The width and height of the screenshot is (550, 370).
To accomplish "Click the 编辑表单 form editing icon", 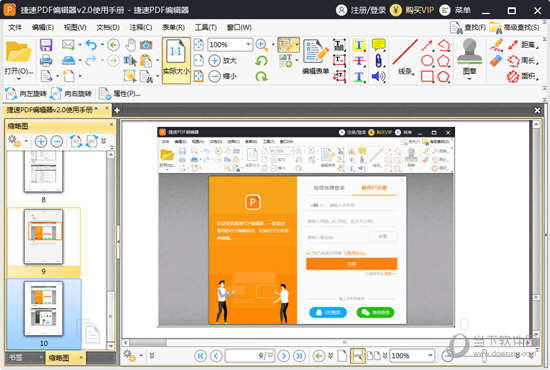I will [316, 57].
